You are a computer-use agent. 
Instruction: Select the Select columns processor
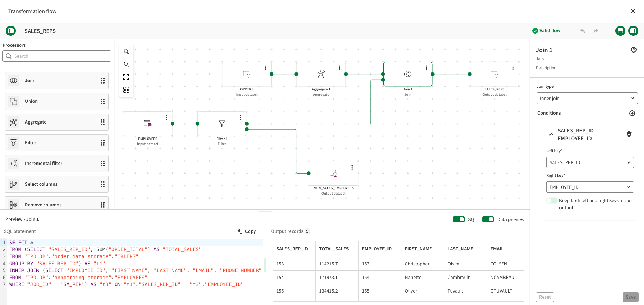point(57,184)
